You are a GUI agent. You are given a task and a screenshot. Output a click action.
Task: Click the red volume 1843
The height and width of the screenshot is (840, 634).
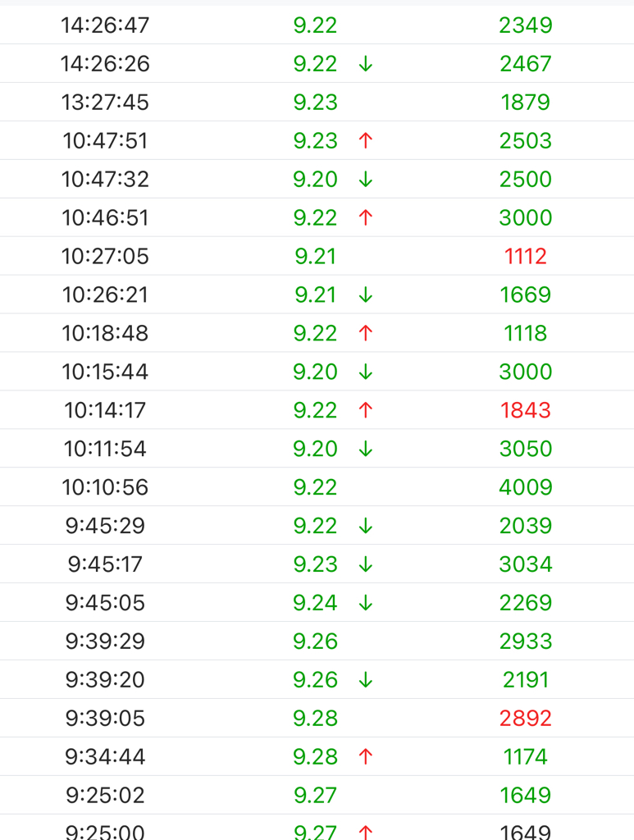click(x=525, y=410)
